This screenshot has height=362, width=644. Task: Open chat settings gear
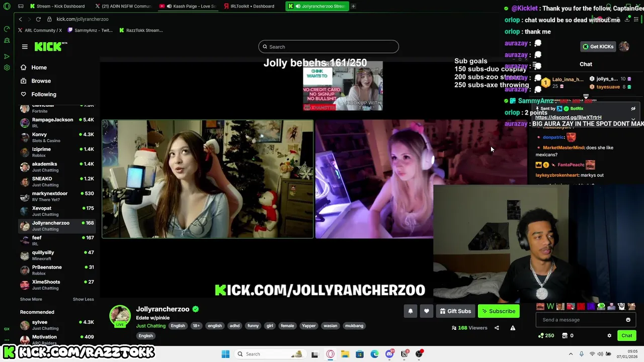click(609, 335)
